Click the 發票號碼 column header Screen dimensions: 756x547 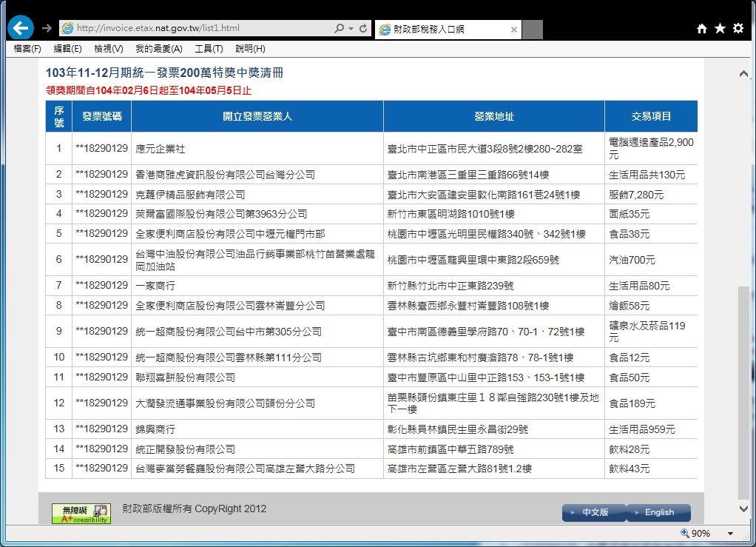[x=102, y=116]
